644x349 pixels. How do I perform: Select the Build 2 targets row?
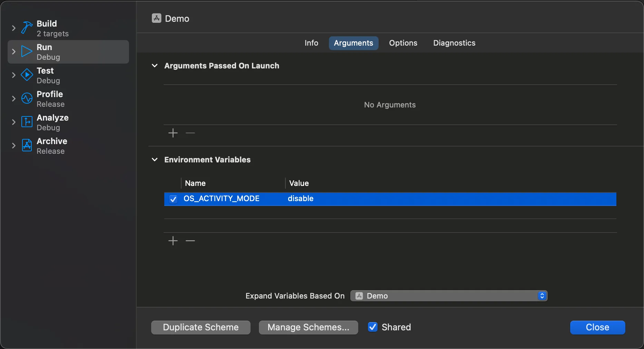(68, 28)
